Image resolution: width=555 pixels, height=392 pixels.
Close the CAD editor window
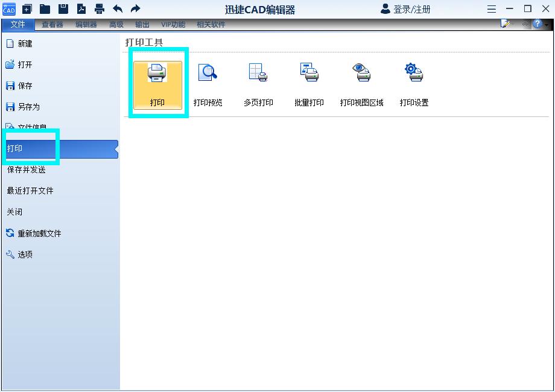[x=545, y=9]
